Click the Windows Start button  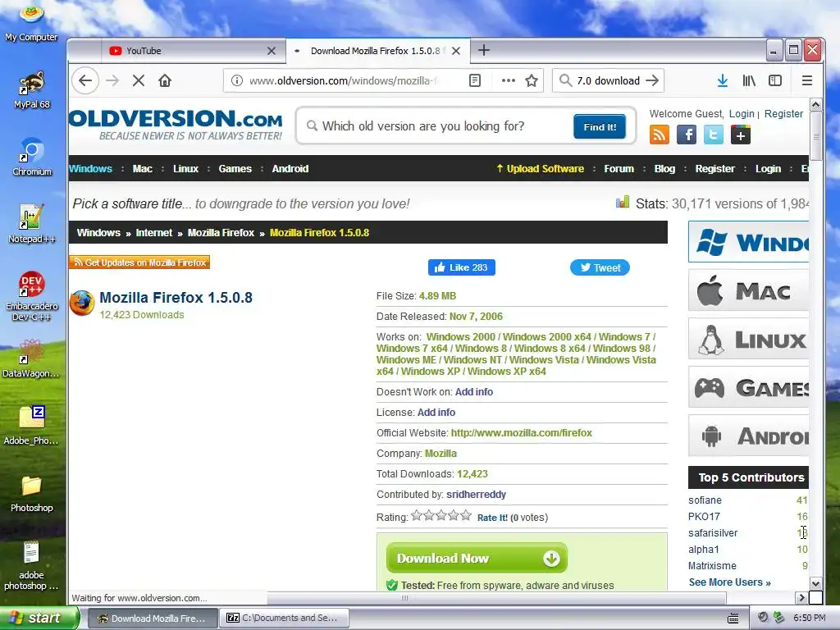[x=39, y=618]
